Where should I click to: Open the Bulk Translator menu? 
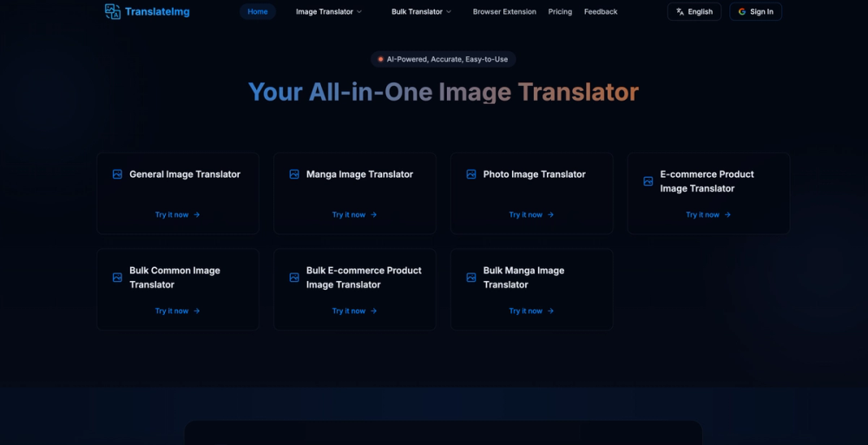click(421, 11)
